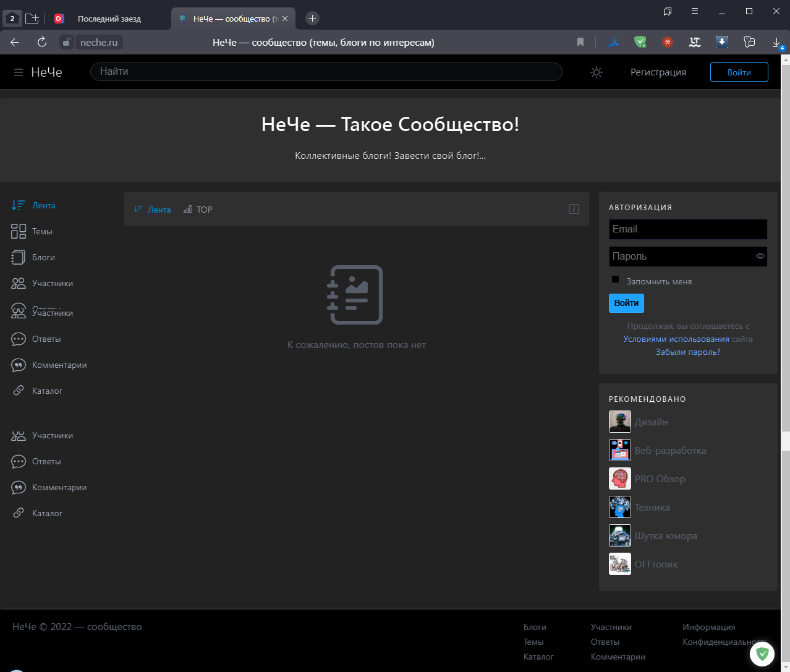790x672 pixels.
Task: Switch to the TOP tab
Action: (x=198, y=210)
